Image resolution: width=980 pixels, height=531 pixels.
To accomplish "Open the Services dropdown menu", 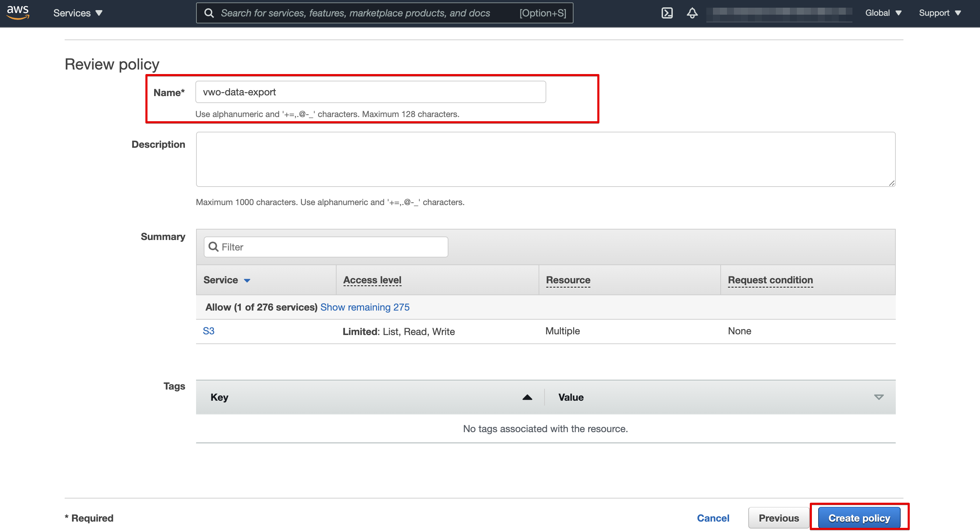I will [78, 13].
